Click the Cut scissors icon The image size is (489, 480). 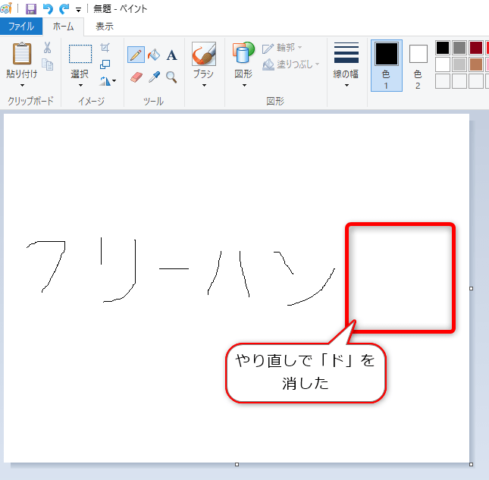(47, 48)
